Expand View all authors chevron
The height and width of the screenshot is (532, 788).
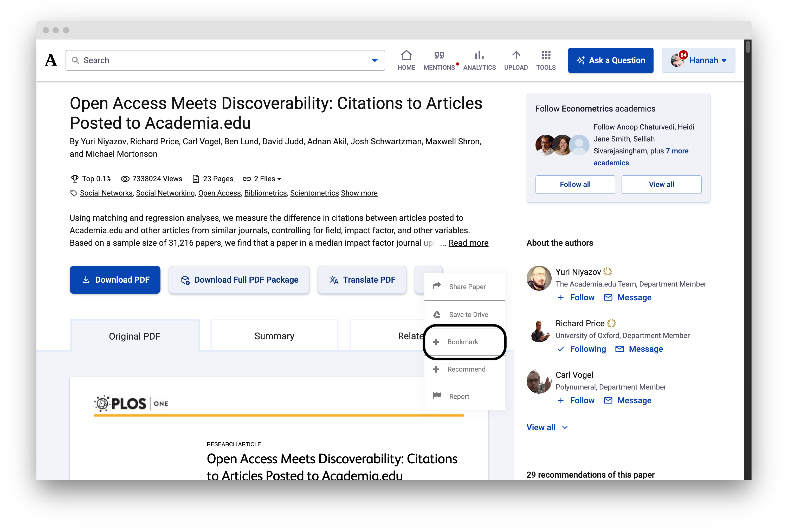[x=565, y=427]
